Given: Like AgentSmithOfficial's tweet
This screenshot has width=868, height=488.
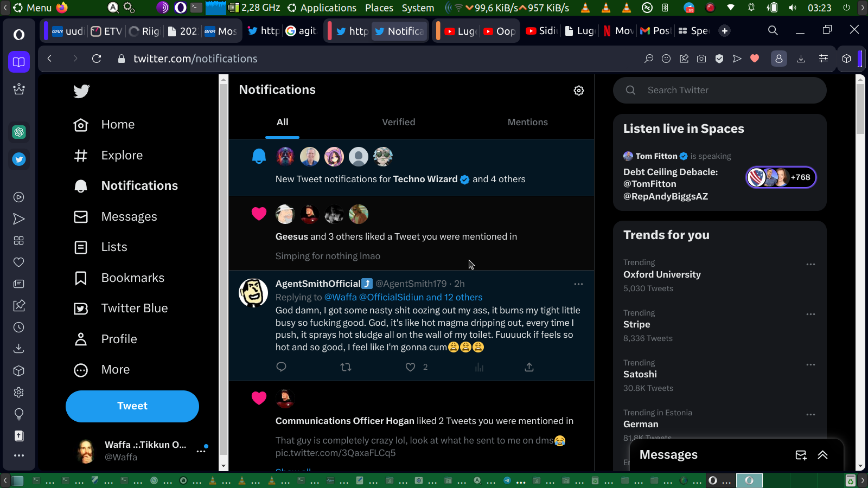Looking at the screenshot, I should click(x=411, y=367).
